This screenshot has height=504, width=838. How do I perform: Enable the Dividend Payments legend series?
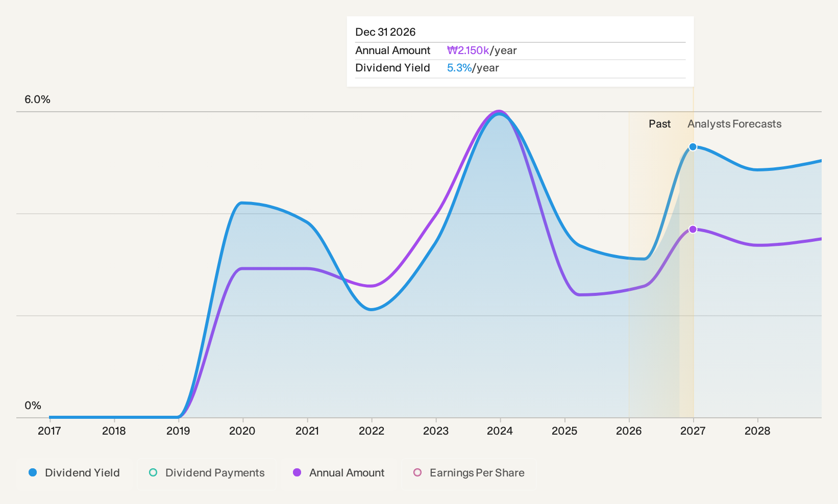point(207,473)
